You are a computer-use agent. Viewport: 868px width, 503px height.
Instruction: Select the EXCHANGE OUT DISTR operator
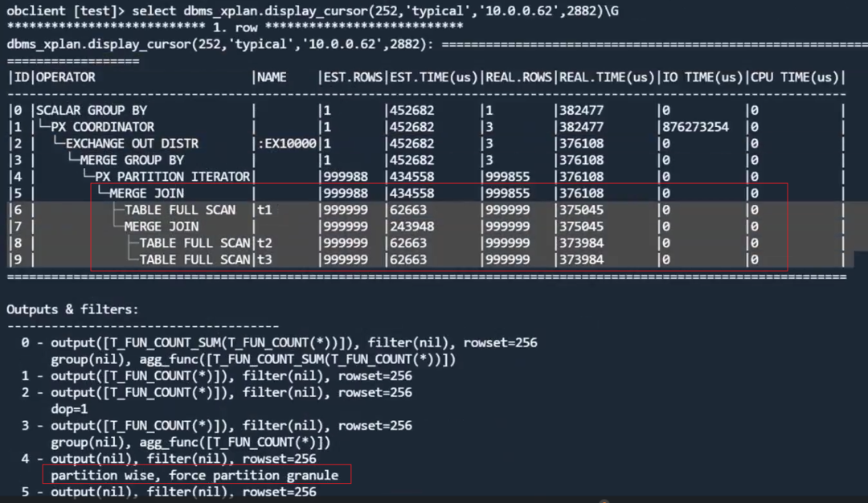click(x=132, y=144)
